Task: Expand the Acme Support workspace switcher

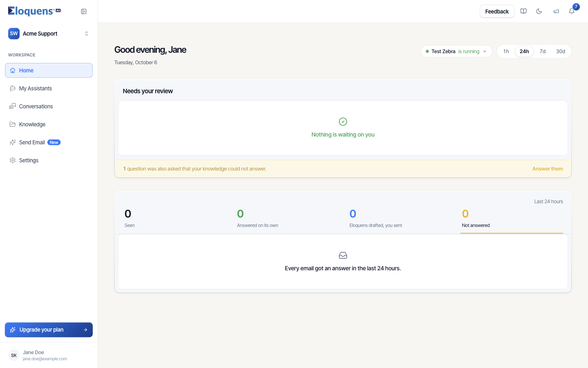Action: (x=49, y=34)
